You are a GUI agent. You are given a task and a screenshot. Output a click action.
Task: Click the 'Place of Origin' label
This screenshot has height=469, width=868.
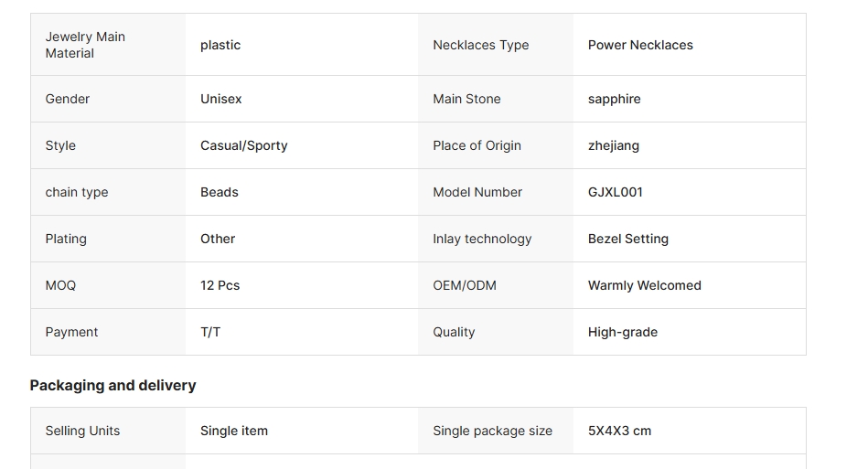(477, 145)
